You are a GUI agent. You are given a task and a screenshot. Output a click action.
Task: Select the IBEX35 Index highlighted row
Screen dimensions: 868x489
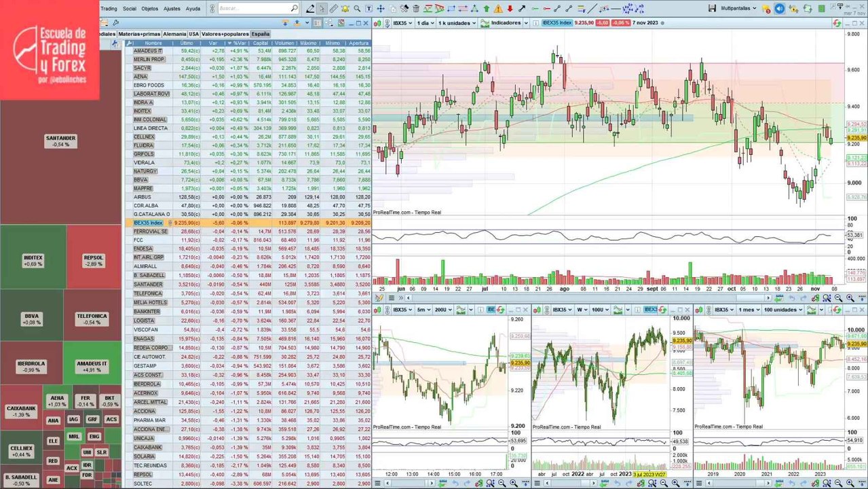point(248,223)
